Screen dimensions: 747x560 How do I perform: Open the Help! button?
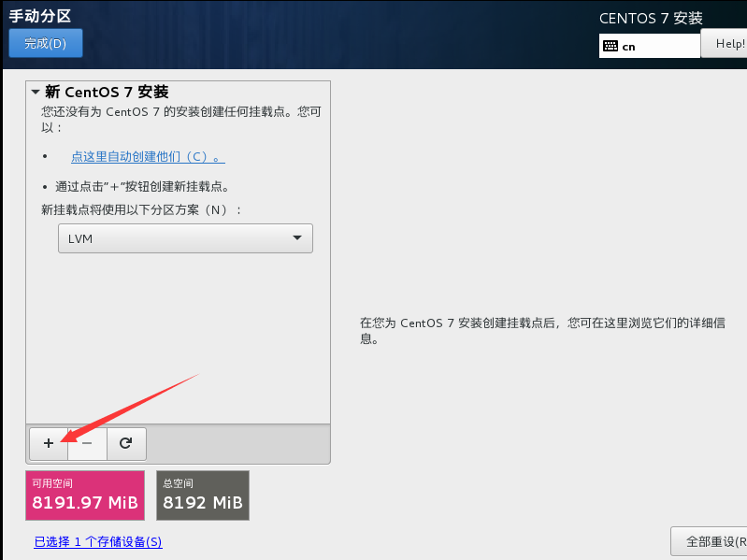coord(726,44)
